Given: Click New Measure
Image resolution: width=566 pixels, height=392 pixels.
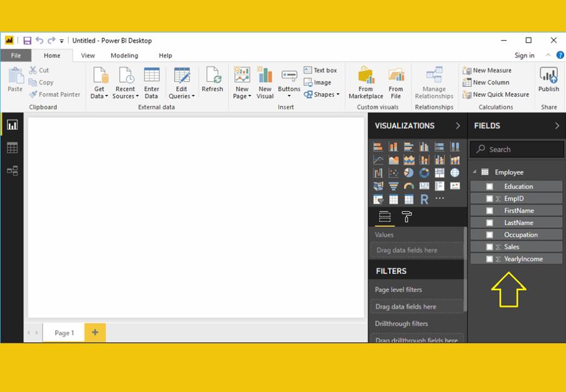Looking at the screenshot, I should click(x=487, y=71).
